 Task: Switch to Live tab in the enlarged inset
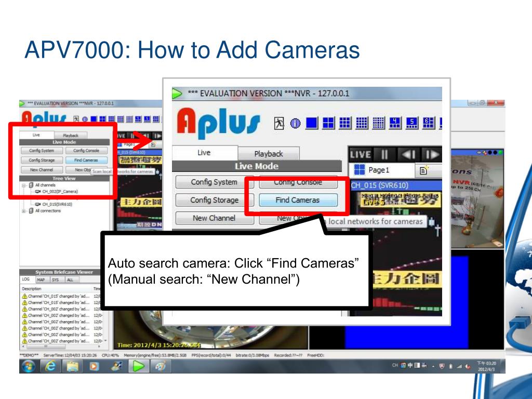pyautogui.click(x=204, y=153)
